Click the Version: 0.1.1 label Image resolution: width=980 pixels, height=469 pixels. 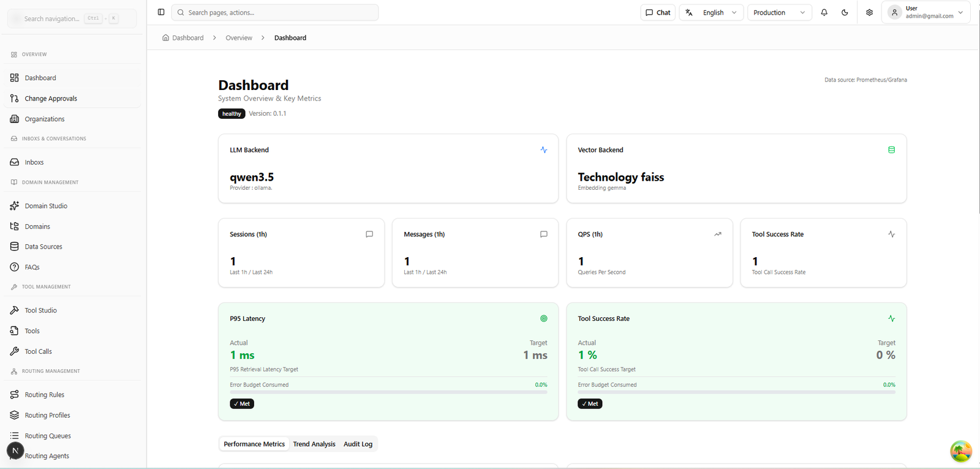click(x=268, y=114)
